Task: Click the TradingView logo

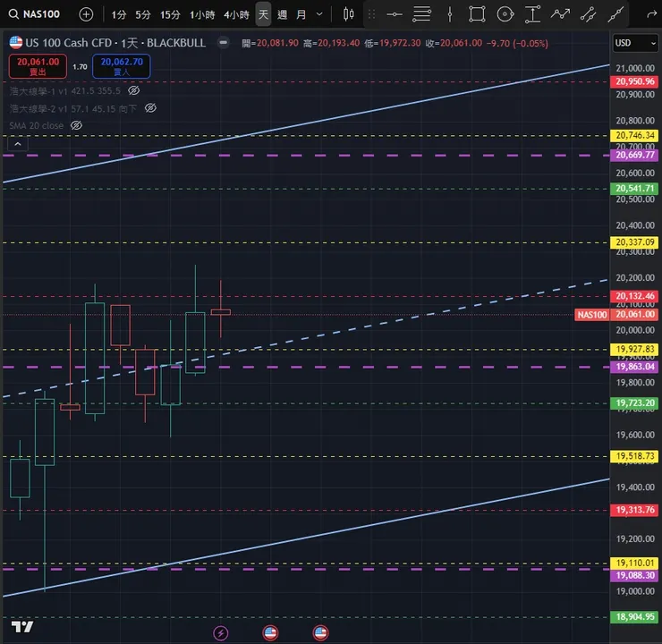Action: coord(22,627)
